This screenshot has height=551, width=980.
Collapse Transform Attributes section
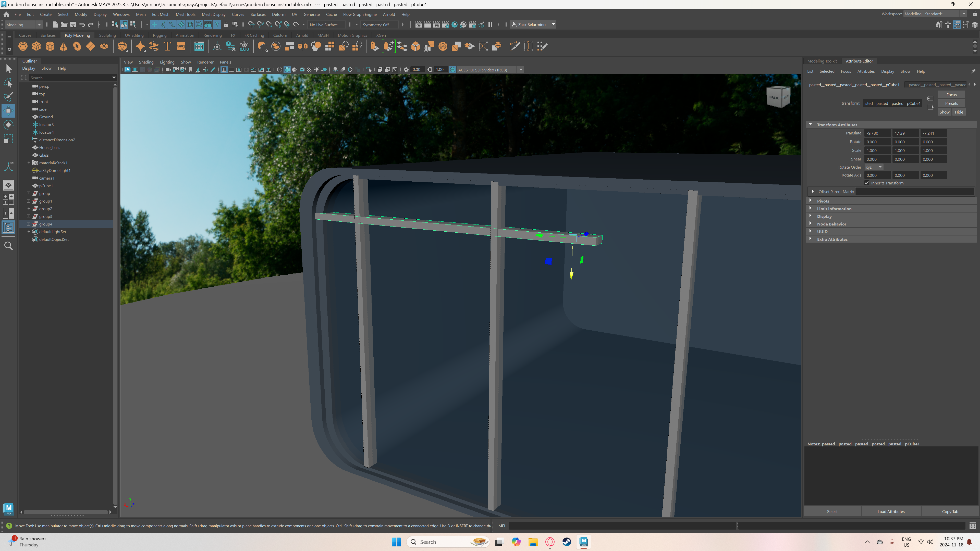click(810, 124)
